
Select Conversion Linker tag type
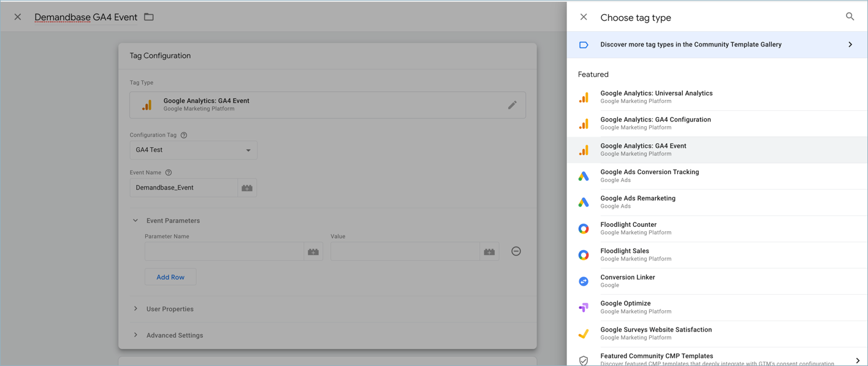click(x=717, y=281)
